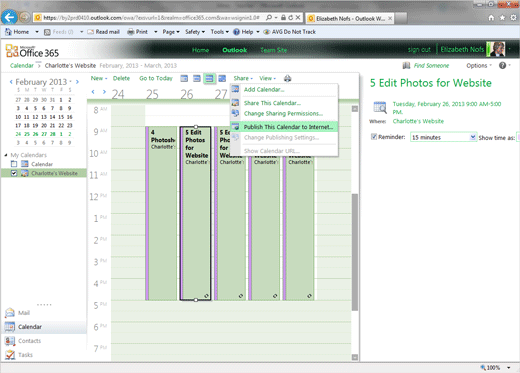The image size is (520, 373).
Task: Open the Options dropdown
Action: tap(479, 65)
